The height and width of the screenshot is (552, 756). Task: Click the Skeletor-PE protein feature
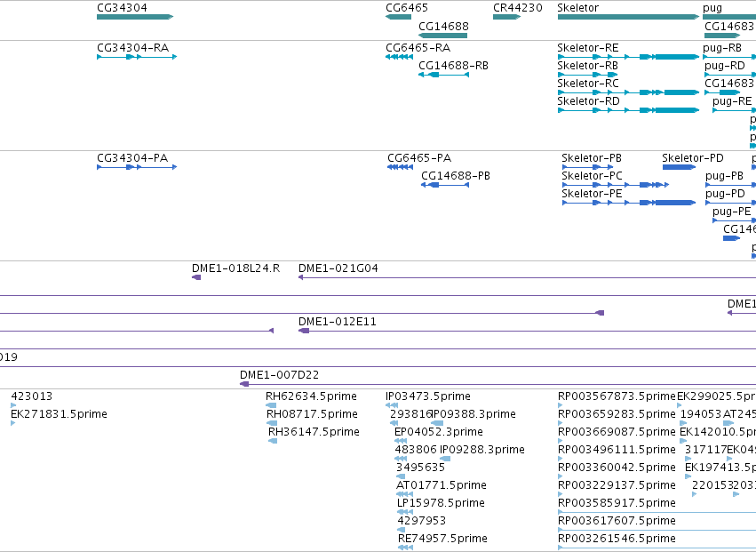(x=629, y=204)
